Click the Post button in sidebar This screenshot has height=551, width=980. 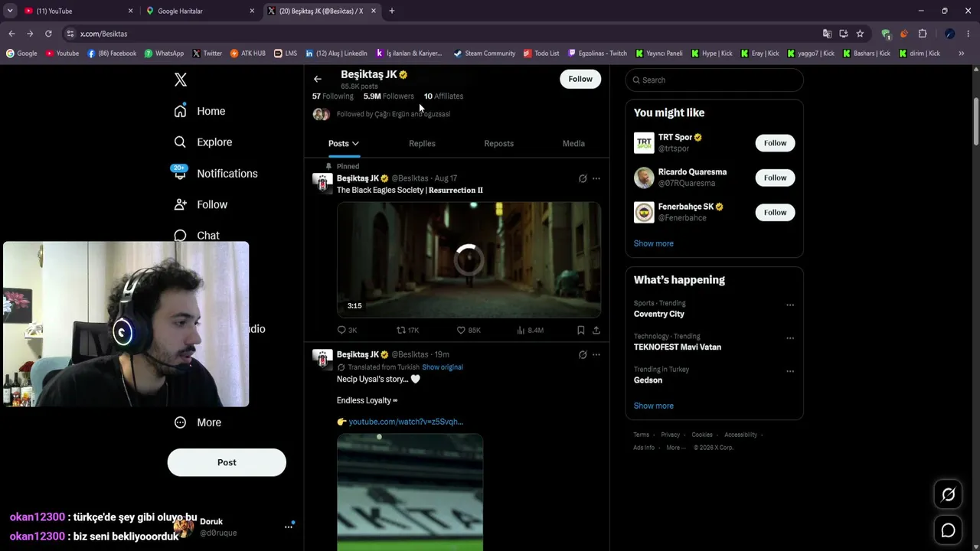pos(227,462)
